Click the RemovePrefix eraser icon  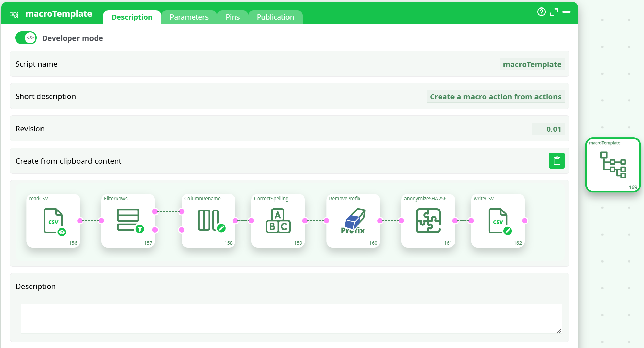(x=353, y=221)
